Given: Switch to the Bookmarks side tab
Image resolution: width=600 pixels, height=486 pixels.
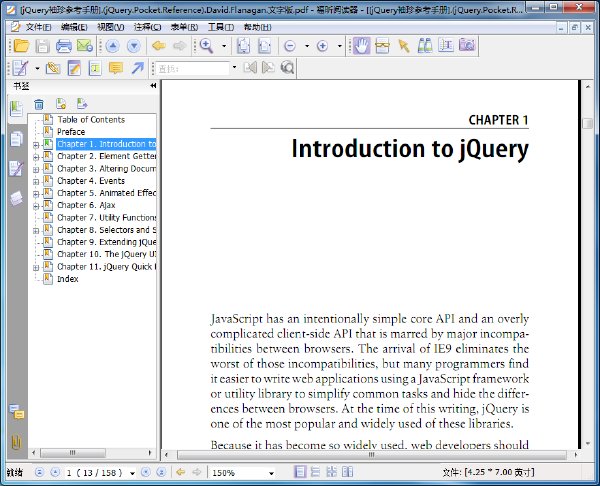Looking at the screenshot, I should coord(16,109).
